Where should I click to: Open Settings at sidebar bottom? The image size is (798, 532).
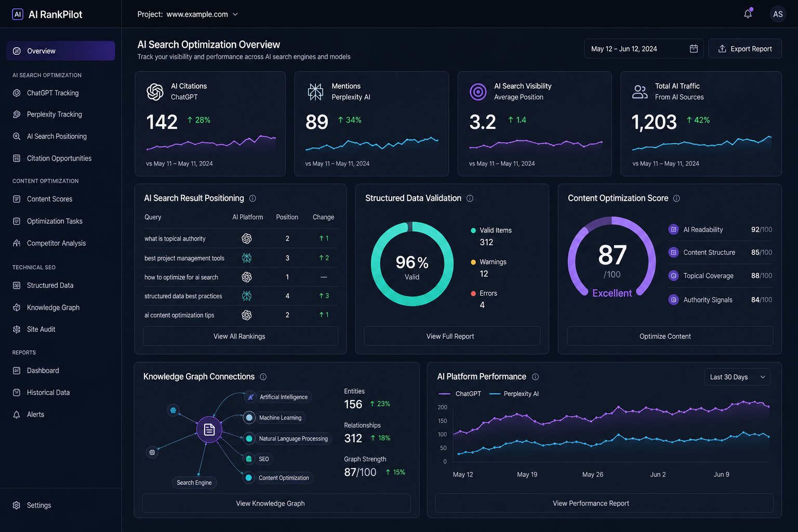pyautogui.click(x=38, y=505)
